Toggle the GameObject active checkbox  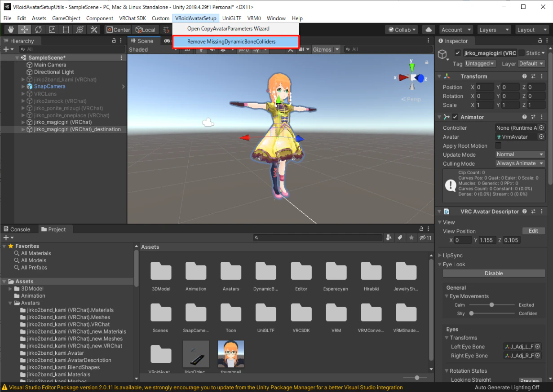[458, 53]
